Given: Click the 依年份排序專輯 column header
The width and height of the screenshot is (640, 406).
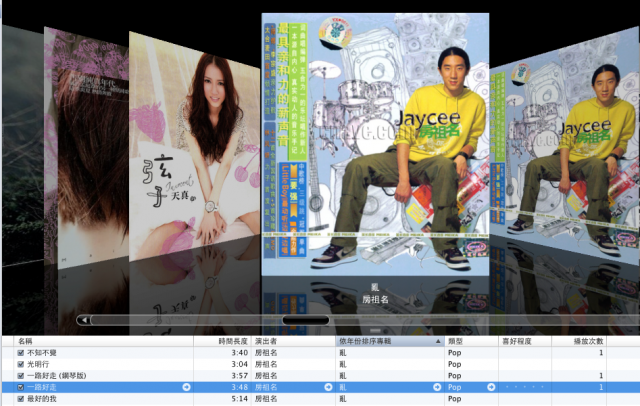Looking at the screenshot, I should point(390,341).
